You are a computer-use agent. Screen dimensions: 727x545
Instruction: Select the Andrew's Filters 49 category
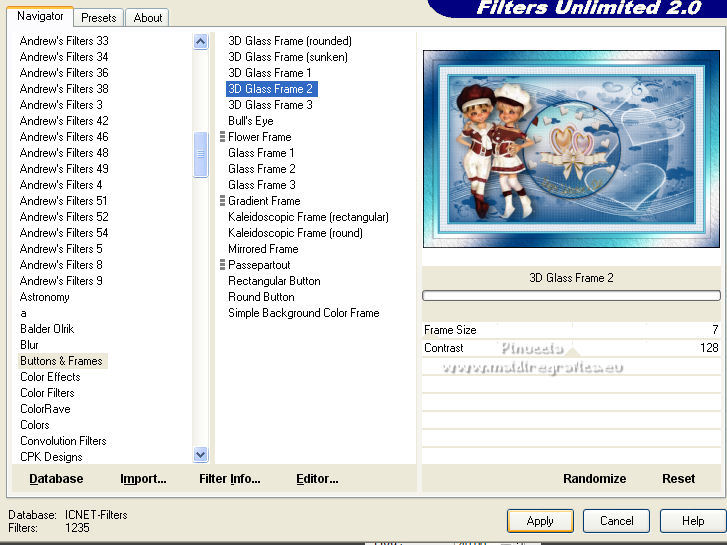click(64, 169)
